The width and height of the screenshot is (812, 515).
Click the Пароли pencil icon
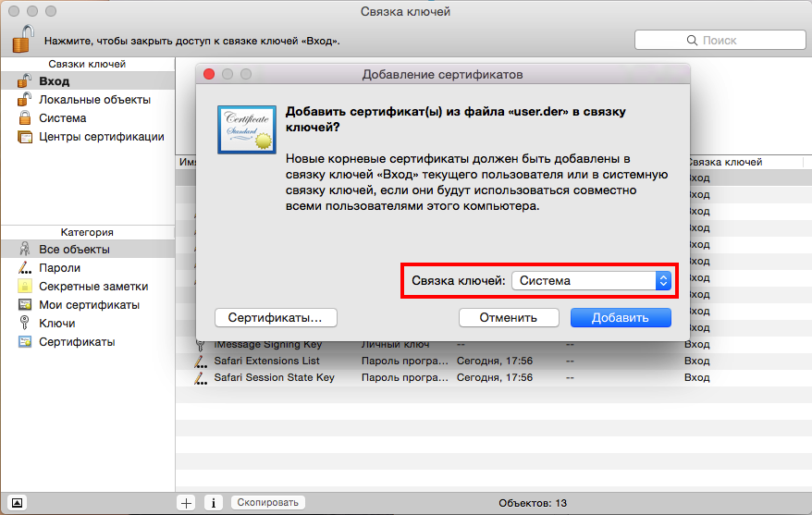point(24,267)
